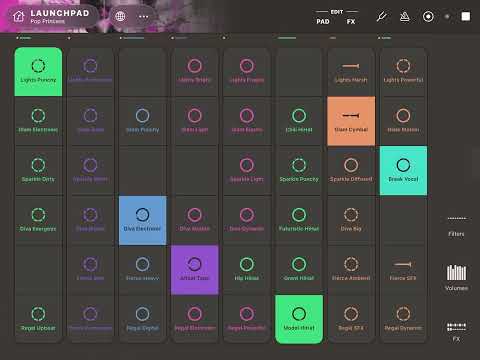The width and height of the screenshot is (480, 360).
Task: Launch the Diva Modern loop
Action: (195, 220)
